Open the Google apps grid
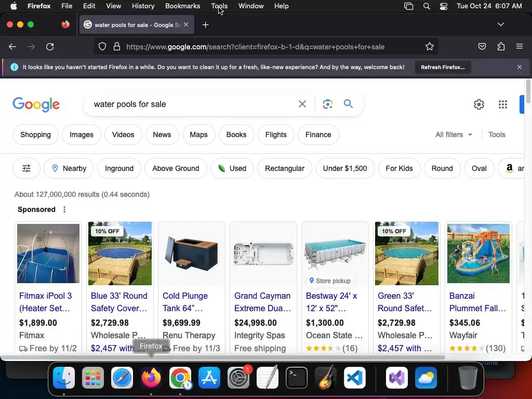Image resolution: width=532 pixels, height=399 pixels. 503,104
